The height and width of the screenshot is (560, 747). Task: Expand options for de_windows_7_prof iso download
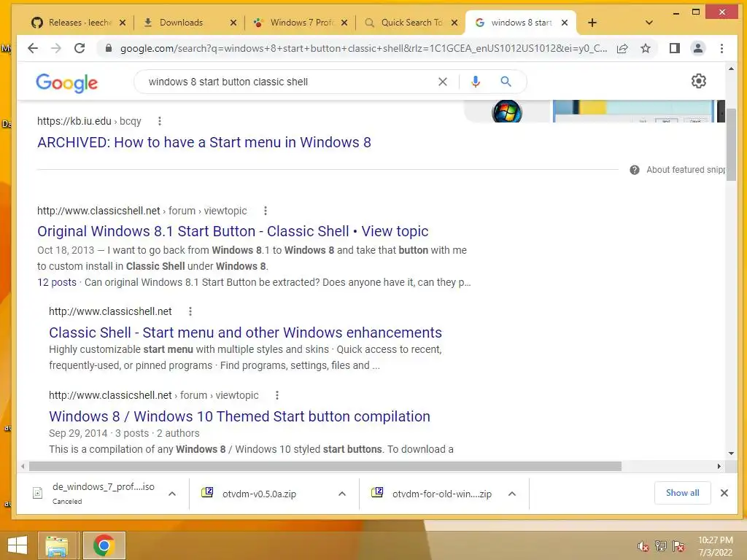coord(172,494)
